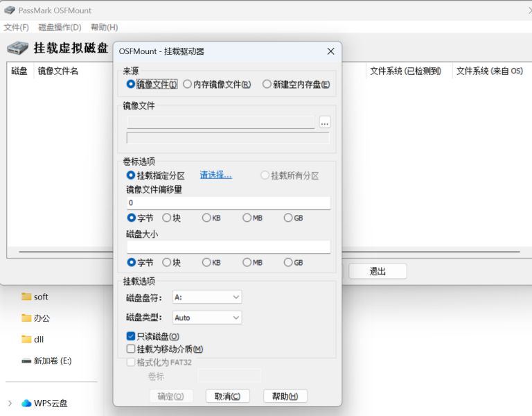Image resolution: width=532 pixels, height=416 pixels.
Task: Open the soft folder icon
Action: (26, 297)
